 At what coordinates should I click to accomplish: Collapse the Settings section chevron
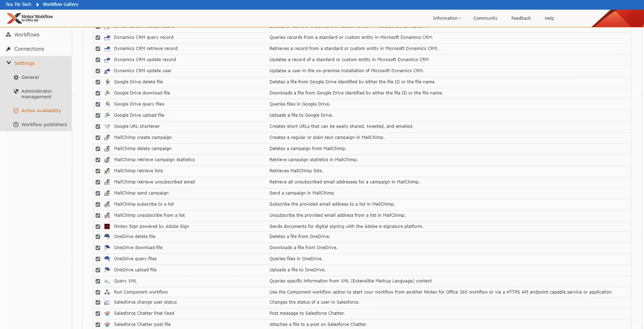pos(9,63)
